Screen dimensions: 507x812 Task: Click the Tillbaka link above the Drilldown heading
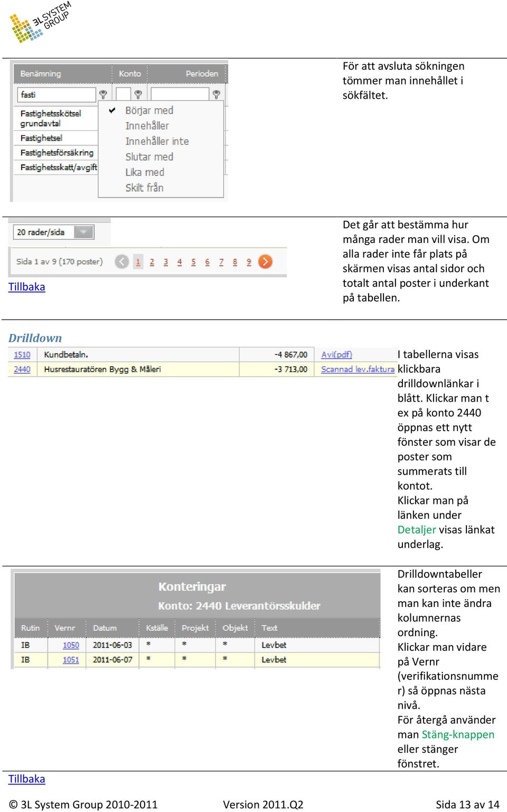[x=27, y=287]
